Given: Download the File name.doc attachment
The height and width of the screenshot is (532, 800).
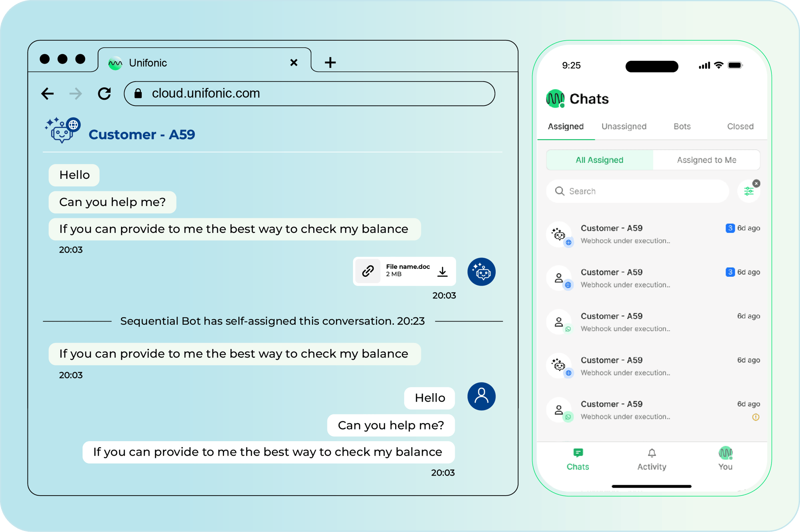Looking at the screenshot, I should tap(442, 272).
